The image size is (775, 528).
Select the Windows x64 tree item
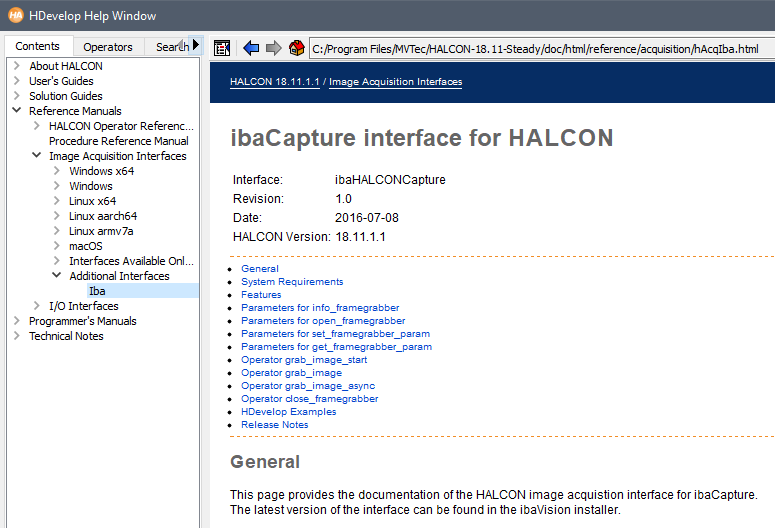[x=101, y=171]
